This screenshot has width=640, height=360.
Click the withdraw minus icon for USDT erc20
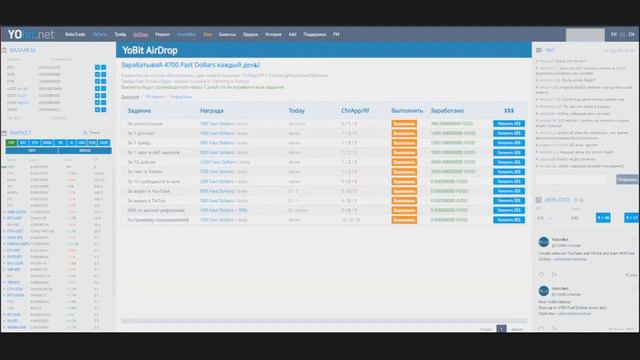pos(104,88)
